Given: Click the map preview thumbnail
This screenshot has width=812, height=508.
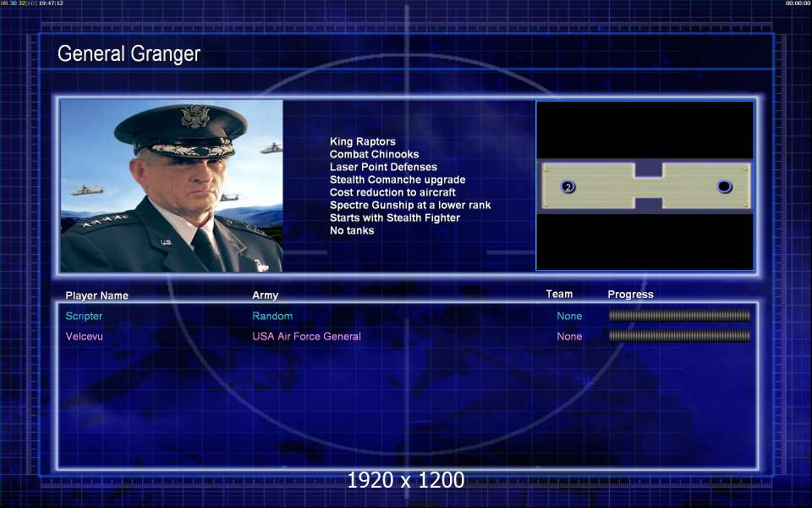Looking at the screenshot, I should 645,185.
